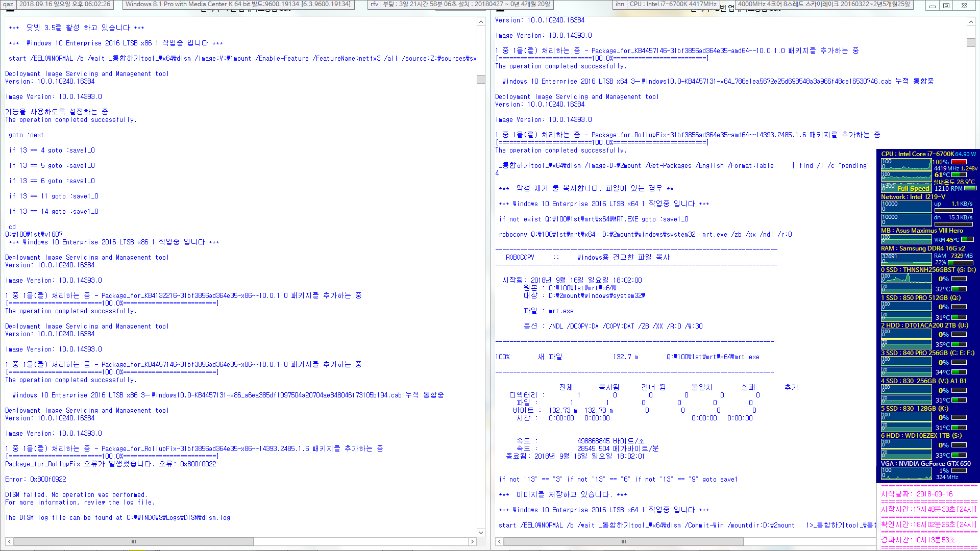This screenshot has width=980, height=551.
Task: Click the 'qaz' label in top bar
Action: (x=8, y=4)
